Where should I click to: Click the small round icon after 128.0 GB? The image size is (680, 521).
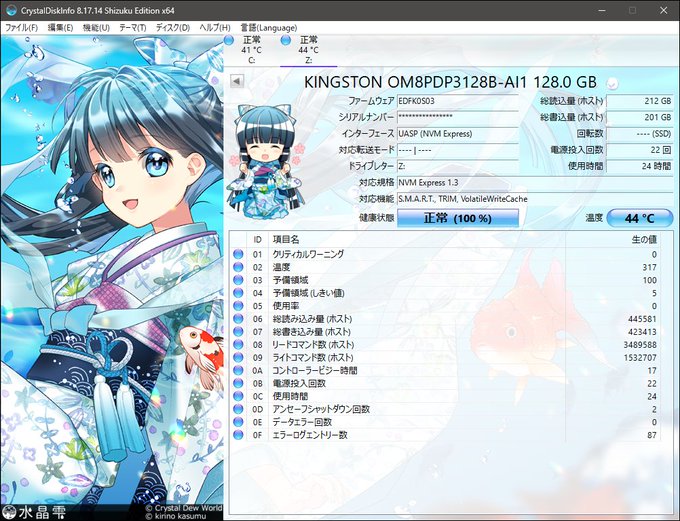612,83
